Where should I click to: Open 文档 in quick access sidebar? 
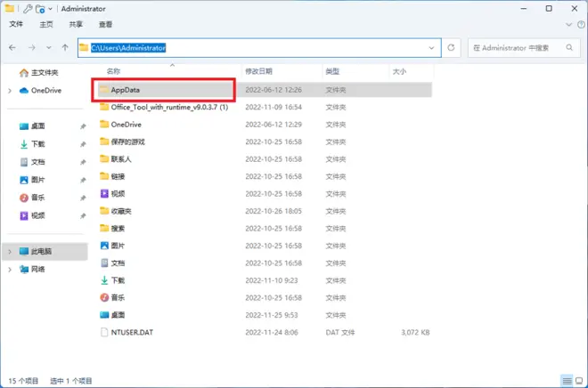[x=33, y=162]
